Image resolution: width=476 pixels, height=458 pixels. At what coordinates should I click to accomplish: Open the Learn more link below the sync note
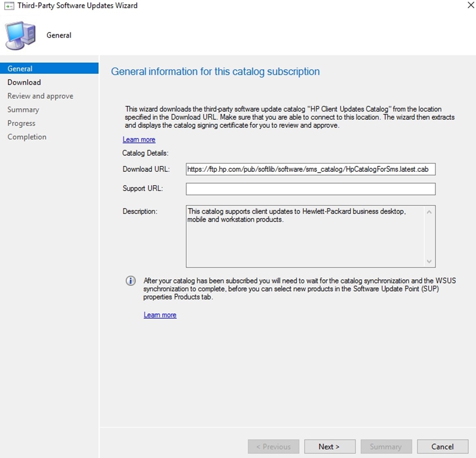tap(160, 315)
